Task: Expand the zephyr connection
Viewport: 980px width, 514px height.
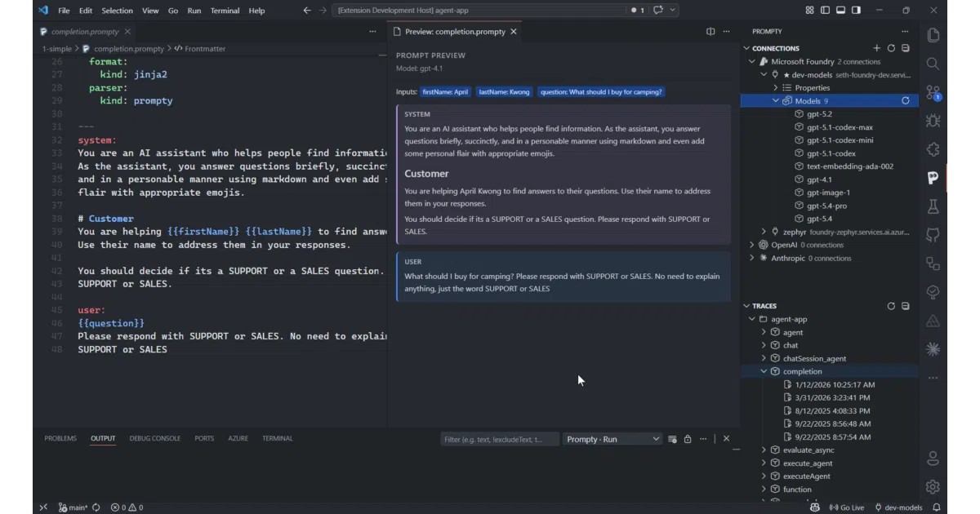Action: click(764, 232)
